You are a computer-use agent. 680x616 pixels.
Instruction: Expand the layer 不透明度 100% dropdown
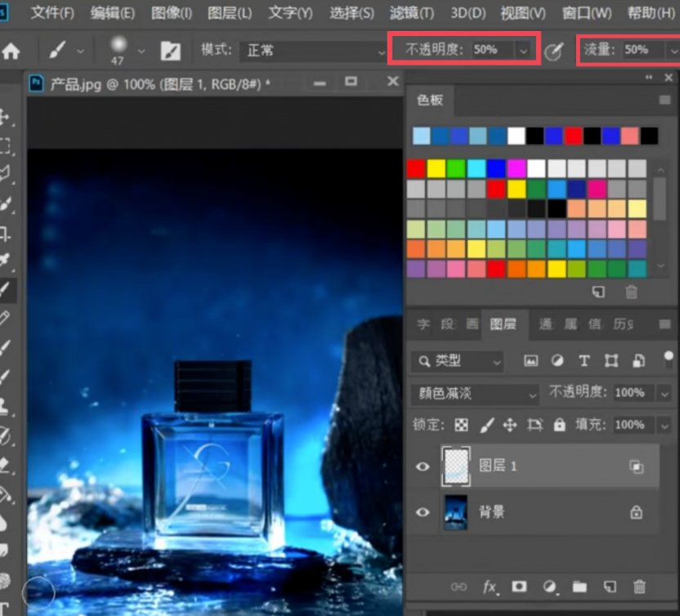tap(664, 394)
